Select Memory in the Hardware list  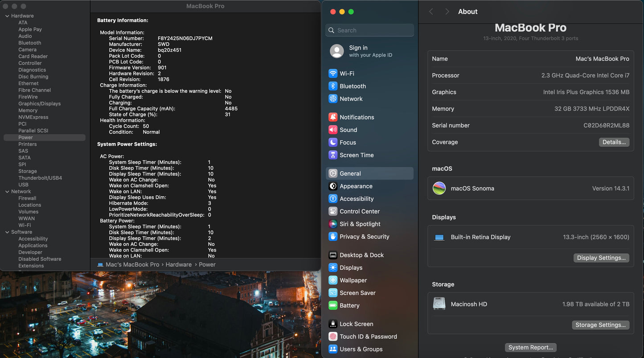[28, 111]
